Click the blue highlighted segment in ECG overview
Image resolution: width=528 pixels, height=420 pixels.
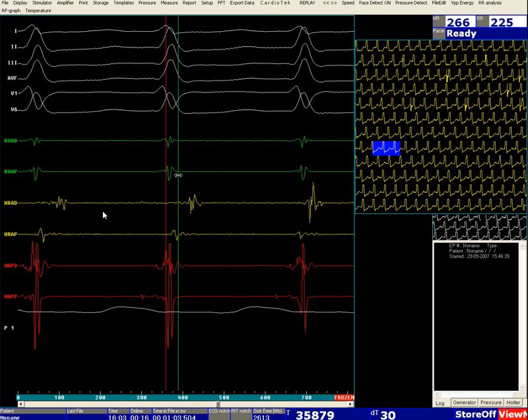[x=386, y=148]
